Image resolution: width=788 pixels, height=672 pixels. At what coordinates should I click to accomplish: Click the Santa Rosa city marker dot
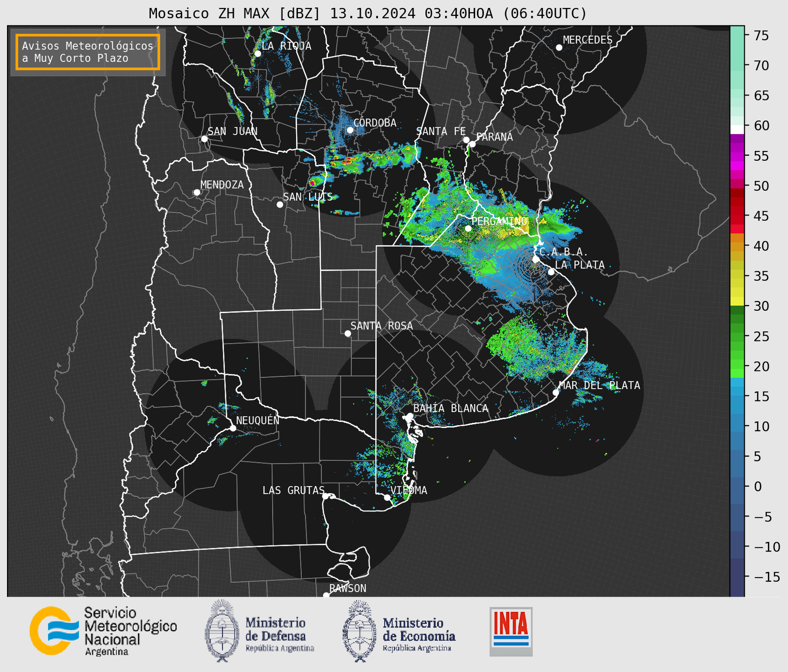348,333
